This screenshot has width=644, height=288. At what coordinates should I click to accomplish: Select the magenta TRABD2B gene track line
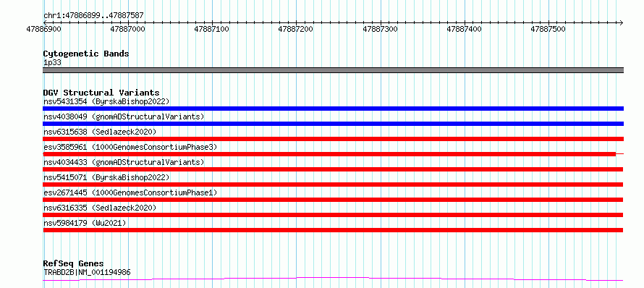333,279
